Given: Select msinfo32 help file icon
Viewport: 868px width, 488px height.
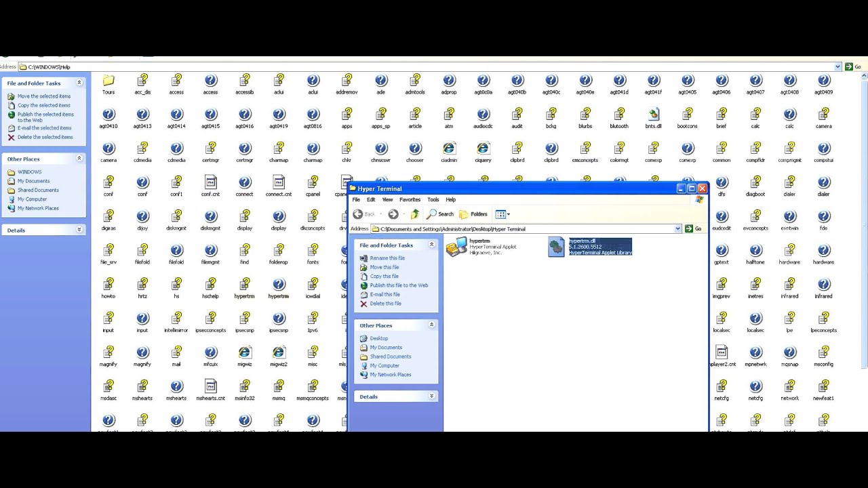Looking at the screenshot, I should pyautogui.click(x=245, y=386).
